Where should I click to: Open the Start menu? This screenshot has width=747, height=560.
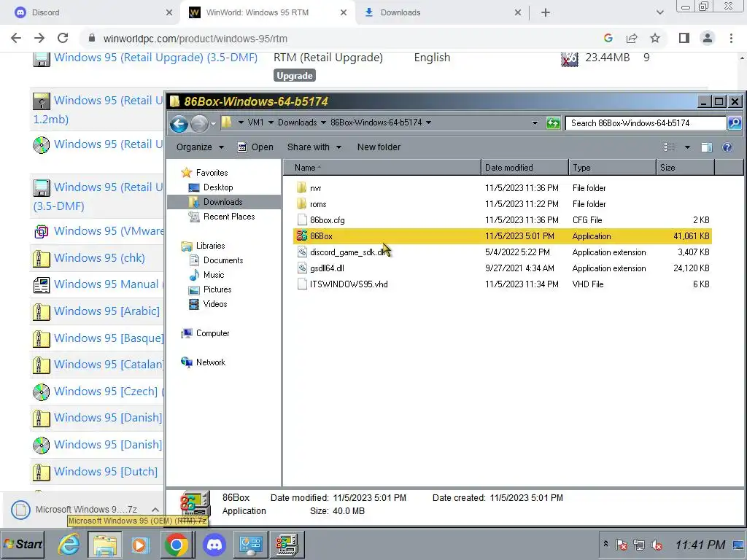23,544
